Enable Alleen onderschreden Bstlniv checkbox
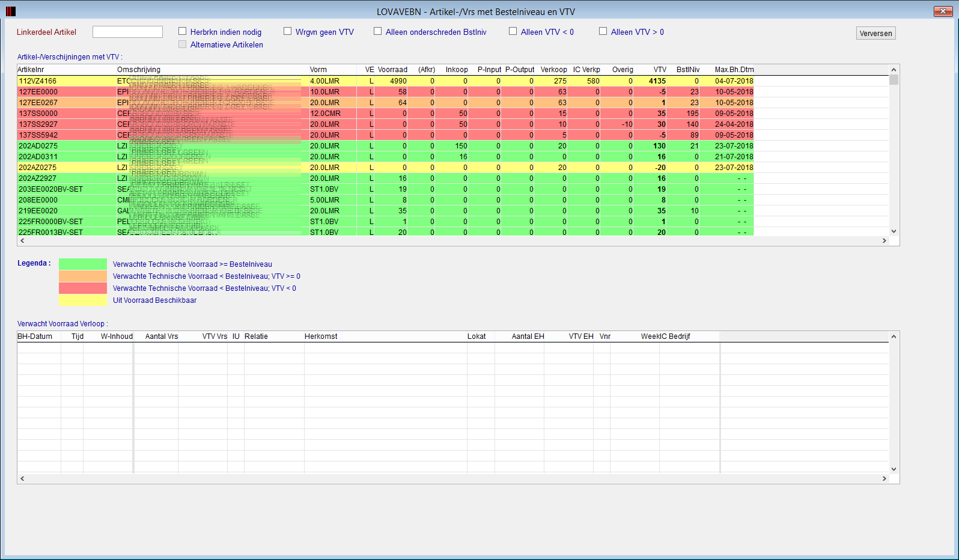The height and width of the screenshot is (560, 959). [378, 31]
